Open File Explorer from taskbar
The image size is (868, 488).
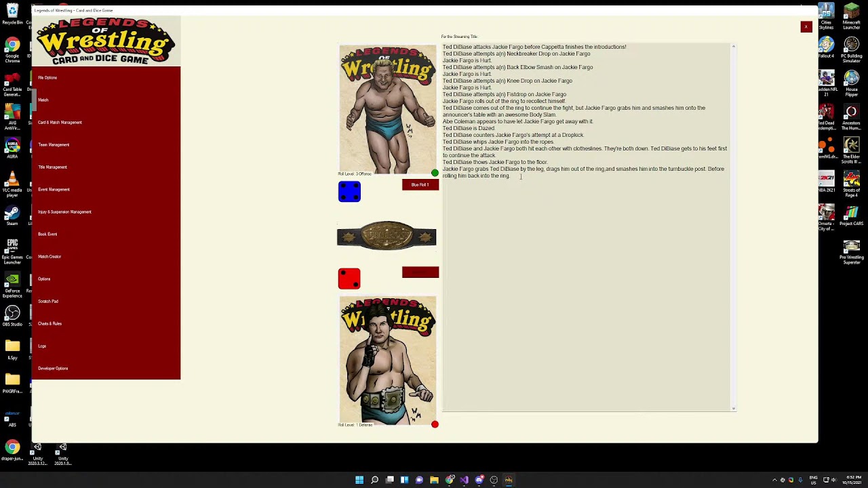click(434, 480)
